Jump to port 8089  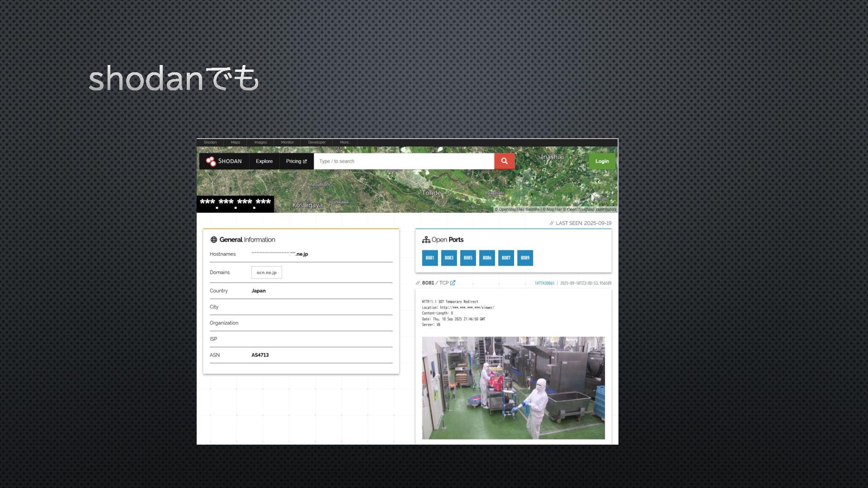click(x=525, y=258)
